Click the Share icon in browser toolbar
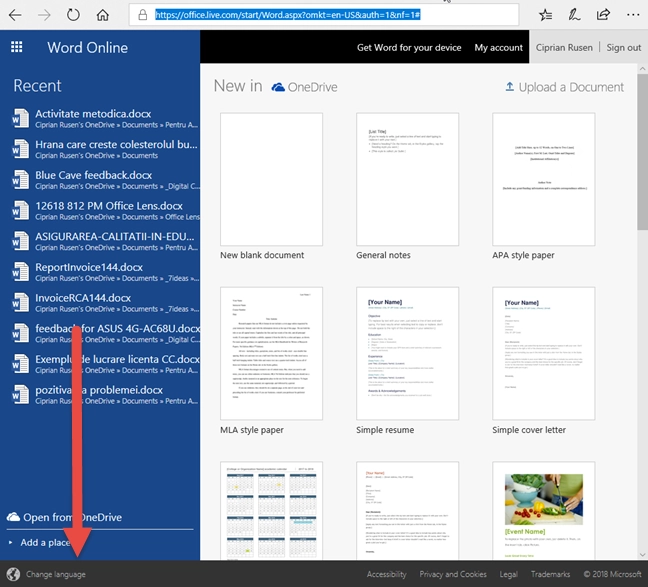Image resolution: width=648 pixels, height=587 pixels. coord(603,15)
